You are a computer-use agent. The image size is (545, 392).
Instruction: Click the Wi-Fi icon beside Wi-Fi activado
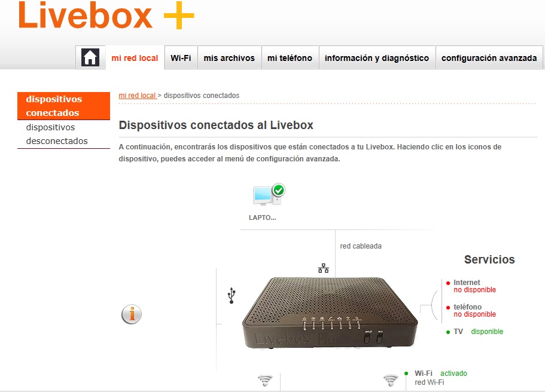point(391,380)
